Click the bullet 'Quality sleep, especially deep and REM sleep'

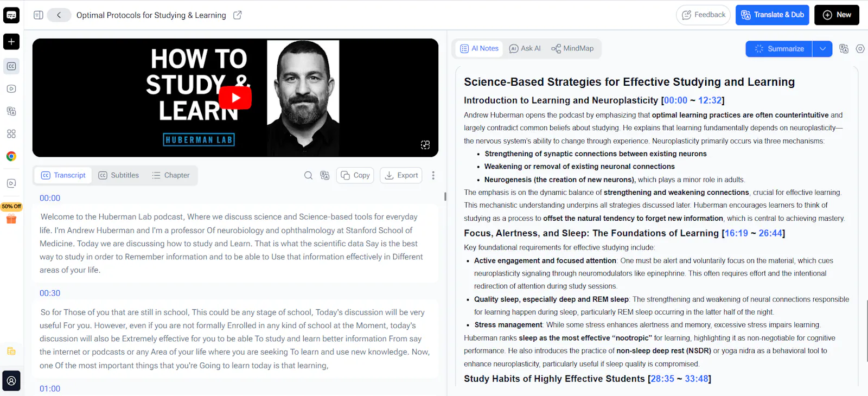551,299
